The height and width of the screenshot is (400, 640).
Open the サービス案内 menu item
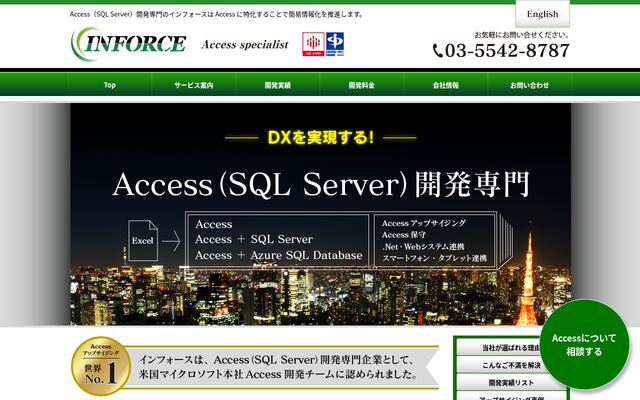[x=193, y=85]
